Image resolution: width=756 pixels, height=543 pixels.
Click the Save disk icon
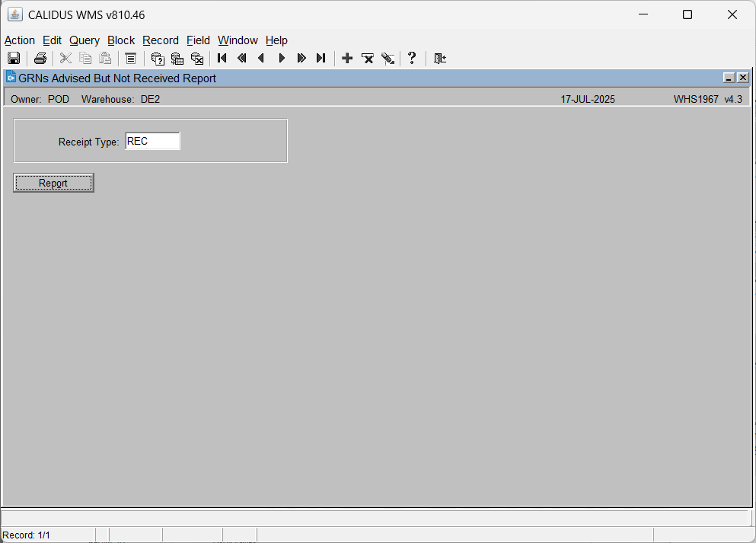click(14, 59)
